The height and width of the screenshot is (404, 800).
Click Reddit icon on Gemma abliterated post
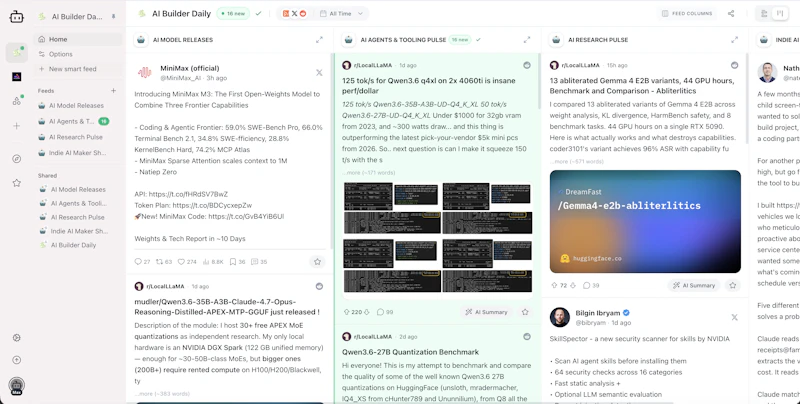coord(734,65)
